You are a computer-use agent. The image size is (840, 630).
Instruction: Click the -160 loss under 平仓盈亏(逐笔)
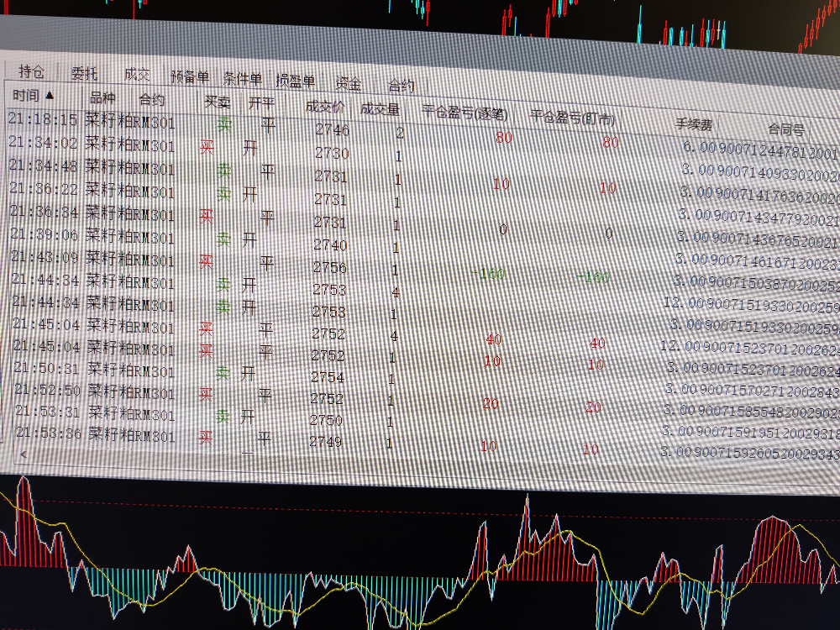[x=488, y=273]
